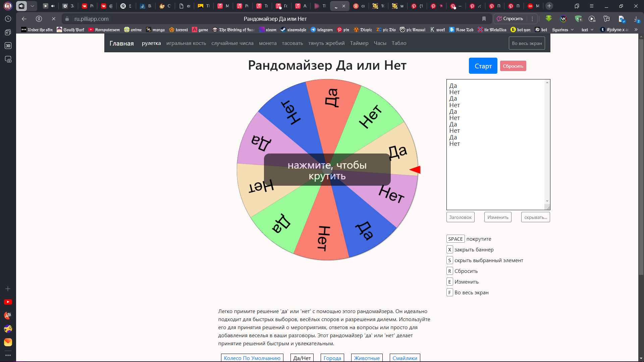Show more bookmarks via double-chevron

pyautogui.click(x=636, y=30)
